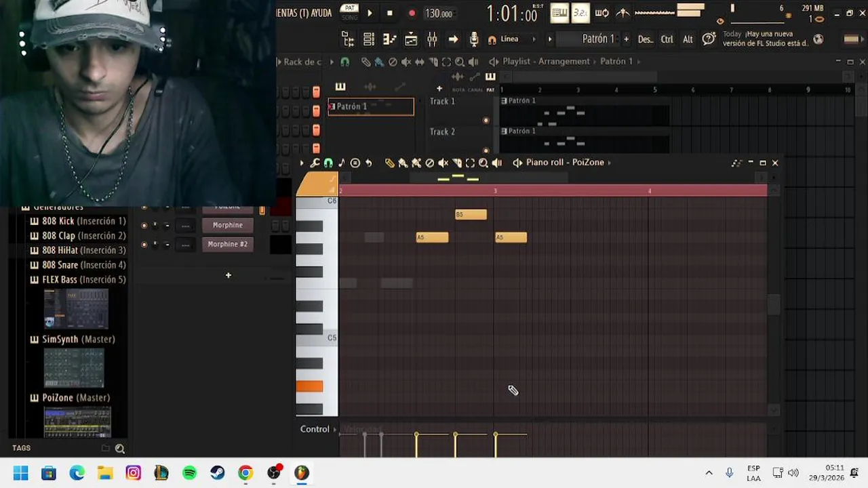The width and height of the screenshot is (868, 488).
Task: Start playback with the play button
Action: [370, 13]
